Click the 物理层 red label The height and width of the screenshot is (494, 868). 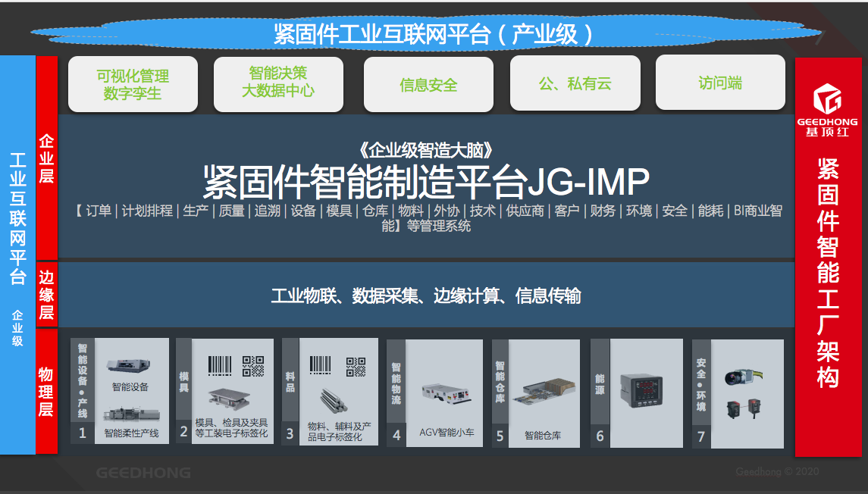click(x=46, y=391)
